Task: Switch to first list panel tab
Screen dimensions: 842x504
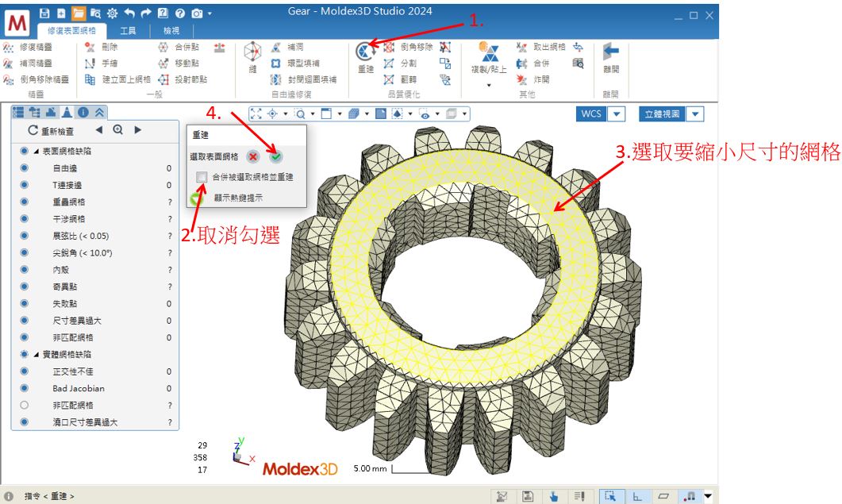Action: pyautogui.click(x=18, y=112)
